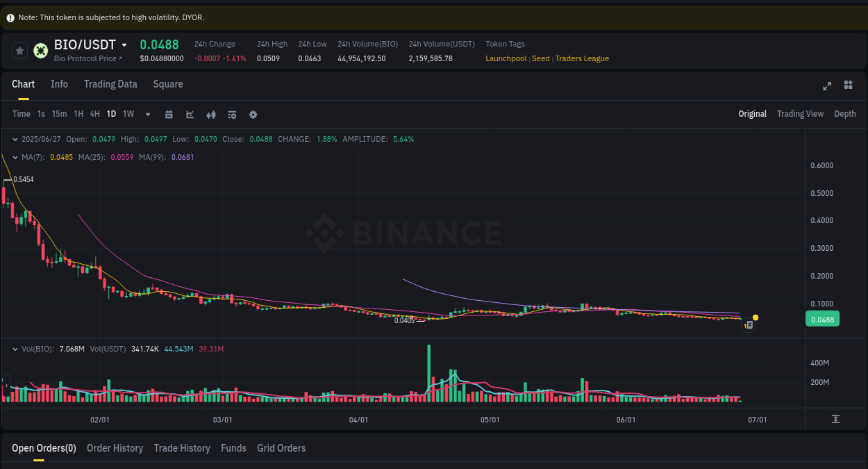868x469 pixels.
Task: Collapse the Vol(BIO) indicator row chevron
Action: pos(14,349)
